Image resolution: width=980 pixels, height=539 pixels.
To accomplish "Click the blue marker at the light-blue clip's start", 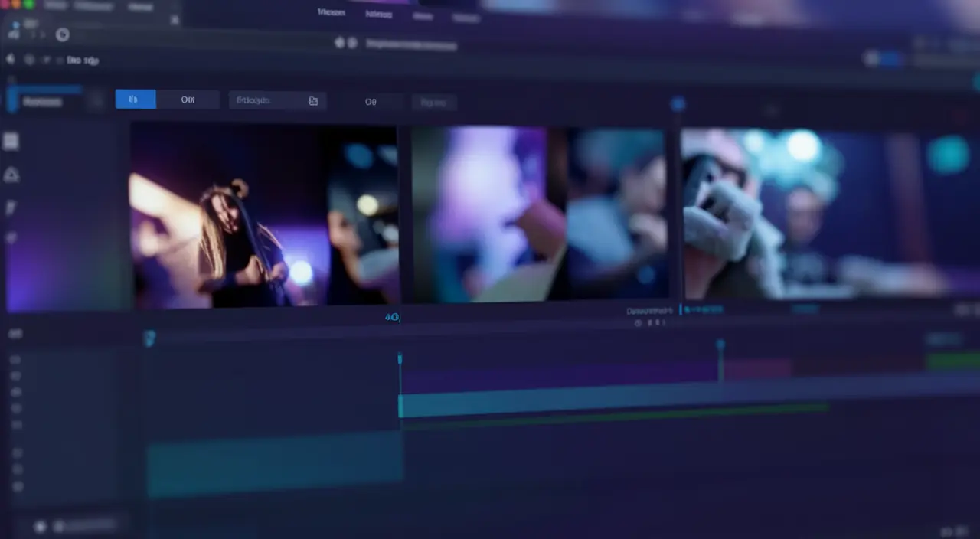I will pos(400,360).
